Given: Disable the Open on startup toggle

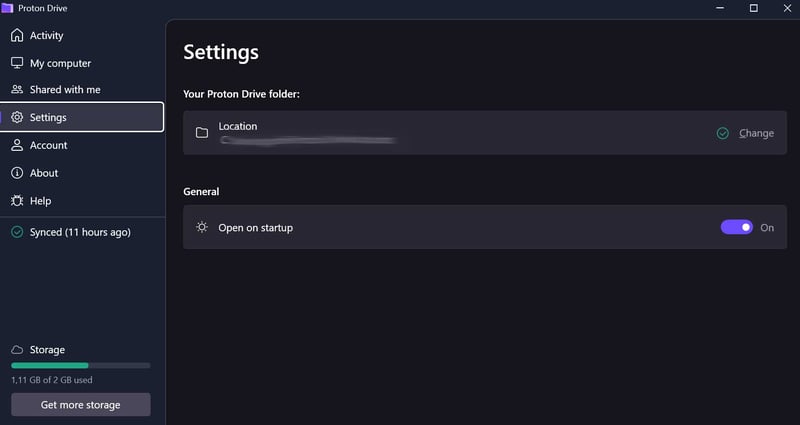Looking at the screenshot, I should point(737,228).
